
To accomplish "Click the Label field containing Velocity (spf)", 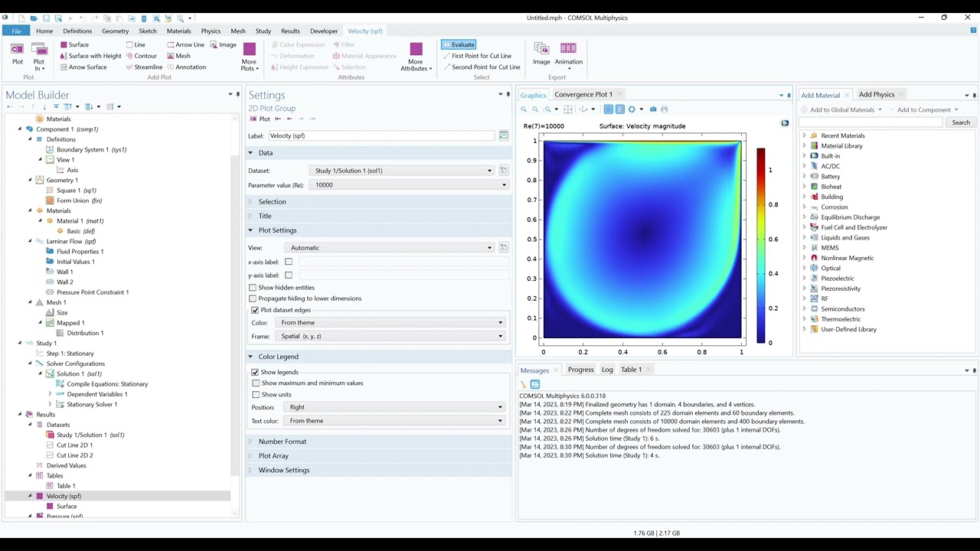I will point(381,135).
